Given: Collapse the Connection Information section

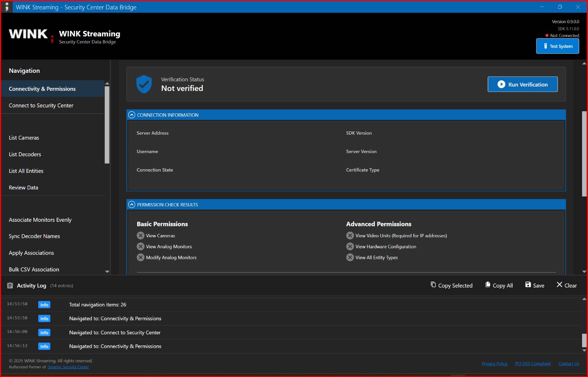Looking at the screenshot, I should coord(132,115).
